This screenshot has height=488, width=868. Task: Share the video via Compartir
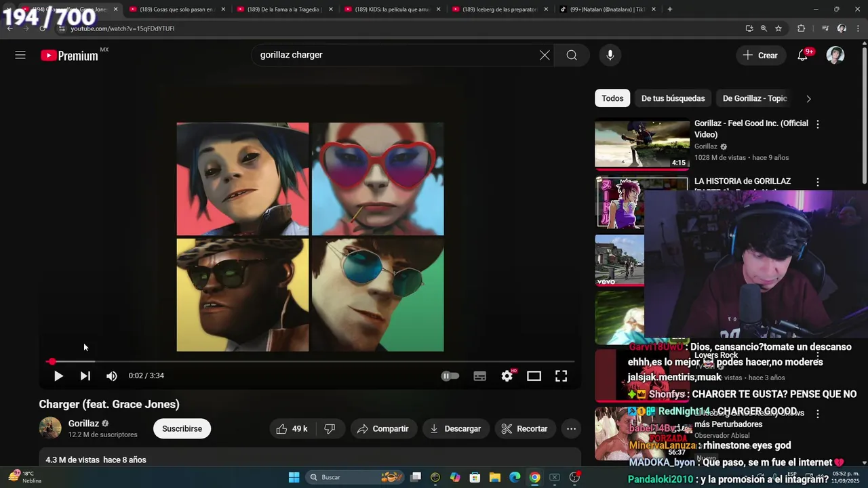[x=383, y=428]
